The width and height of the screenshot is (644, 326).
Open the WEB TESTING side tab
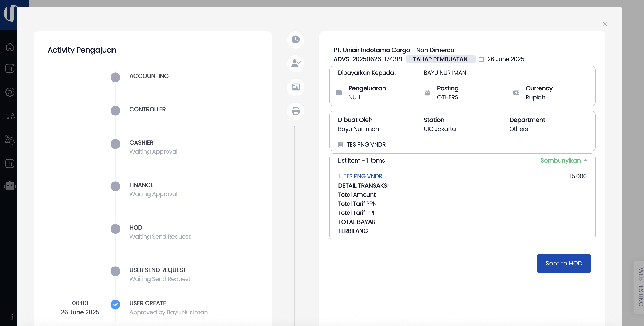point(640,287)
